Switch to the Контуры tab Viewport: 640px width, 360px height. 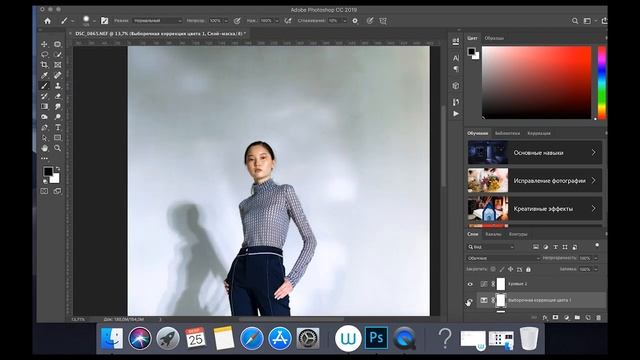tap(518, 234)
